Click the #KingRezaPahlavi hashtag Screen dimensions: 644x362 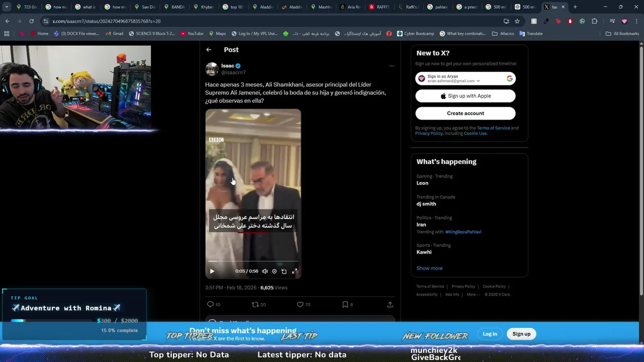click(463, 232)
